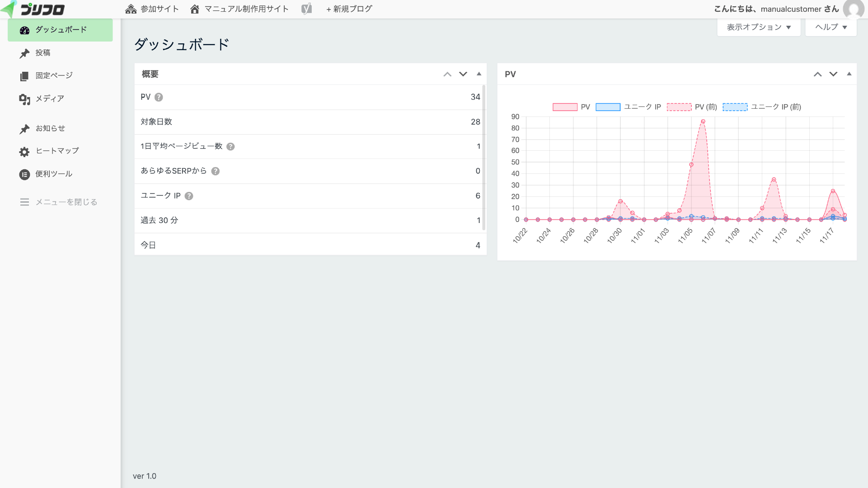Toggle ユニーク IP (前) legend swatch
The image size is (868, 488).
point(735,107)
